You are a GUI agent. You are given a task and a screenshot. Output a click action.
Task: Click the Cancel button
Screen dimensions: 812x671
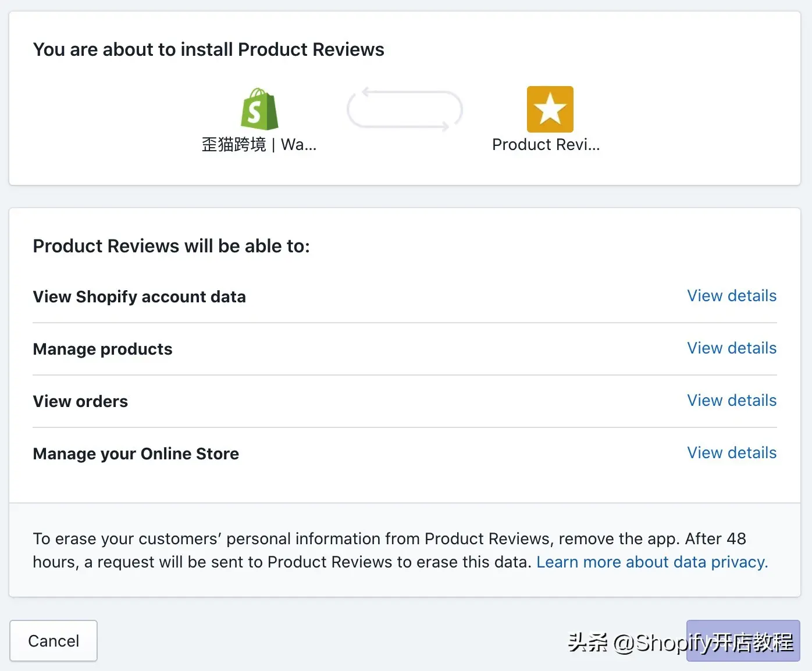click(54, 641)
